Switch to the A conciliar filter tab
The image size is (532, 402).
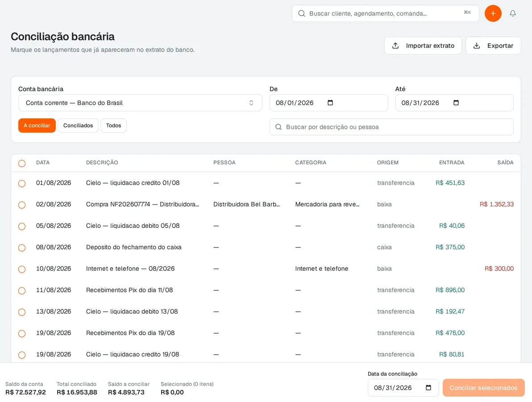pos(37,126)
